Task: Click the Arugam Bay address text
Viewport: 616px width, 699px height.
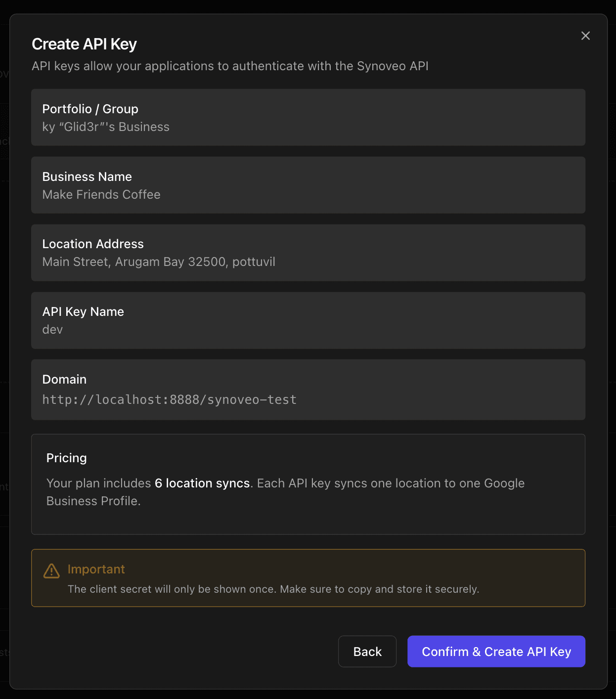Action: coord(159,262)
